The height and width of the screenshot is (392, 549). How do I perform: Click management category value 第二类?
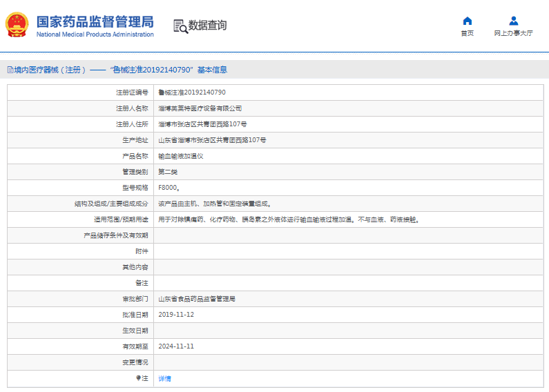(168, 172)
